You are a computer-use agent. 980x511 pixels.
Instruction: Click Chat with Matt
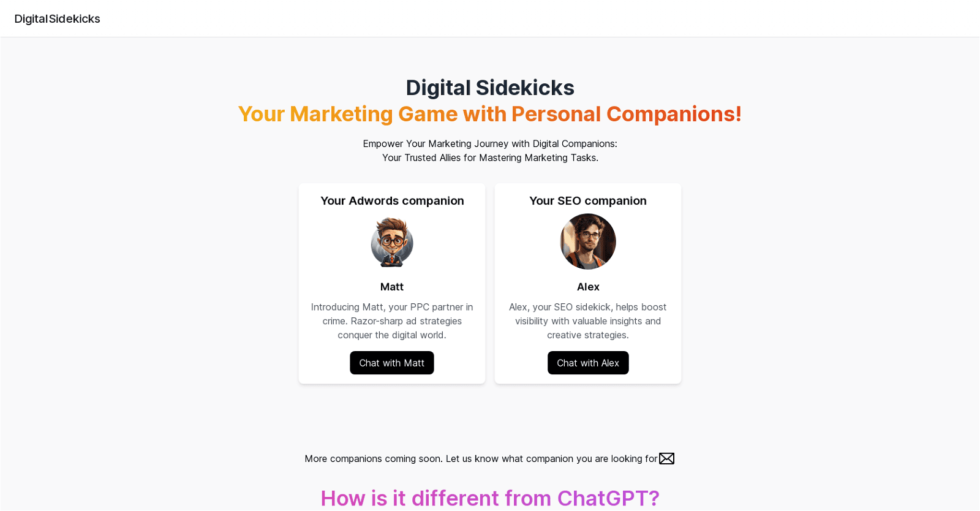tap(391, 363)
